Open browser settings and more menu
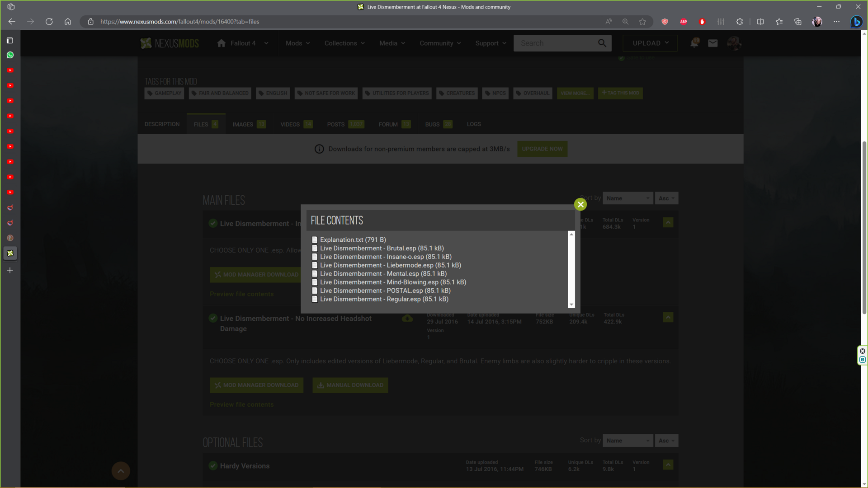 tap(837, 22)
